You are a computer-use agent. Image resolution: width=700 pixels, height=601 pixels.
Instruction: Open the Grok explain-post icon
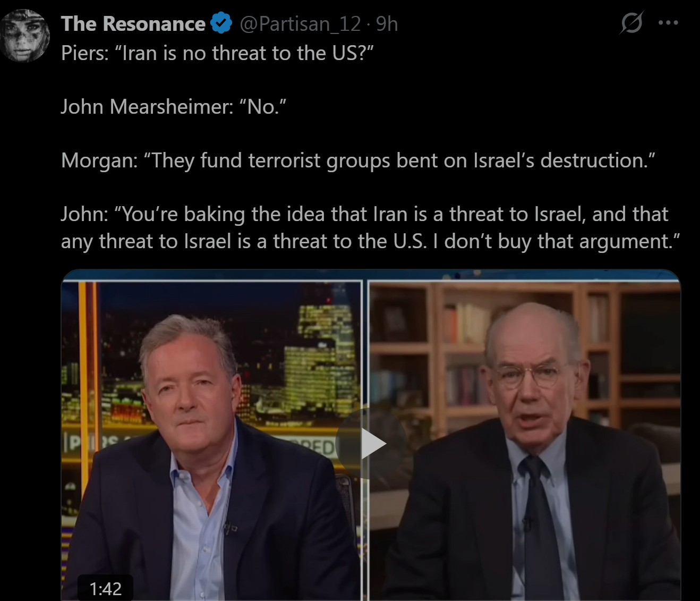(x=631, y=23)
